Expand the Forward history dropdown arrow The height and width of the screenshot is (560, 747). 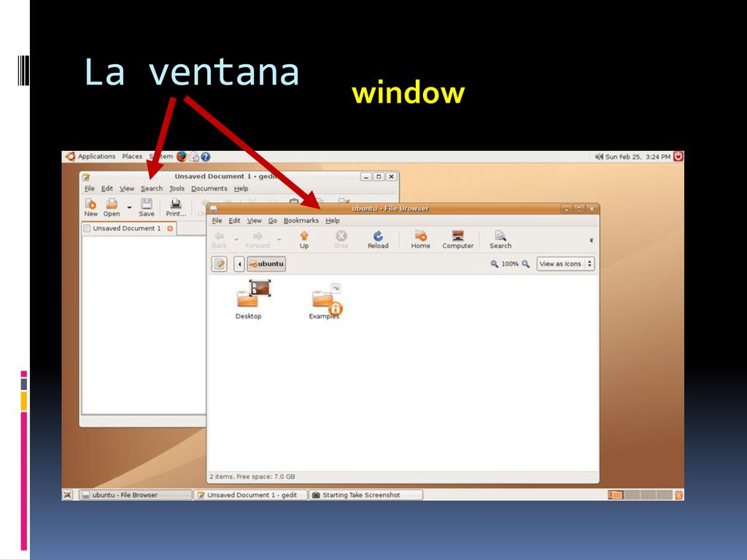279,239
